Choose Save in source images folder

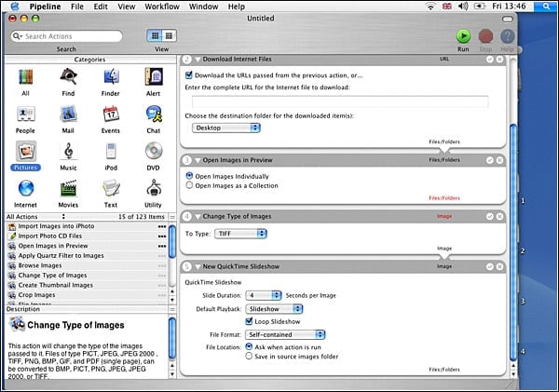[x=249, y=356]
